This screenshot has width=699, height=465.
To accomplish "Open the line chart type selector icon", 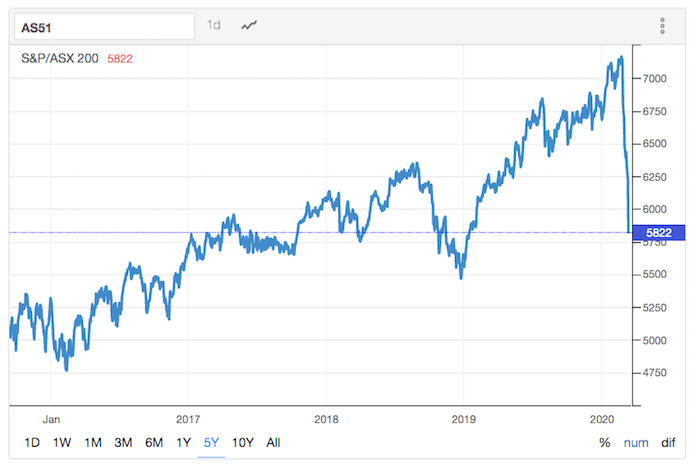I will (x=251, y=26).
